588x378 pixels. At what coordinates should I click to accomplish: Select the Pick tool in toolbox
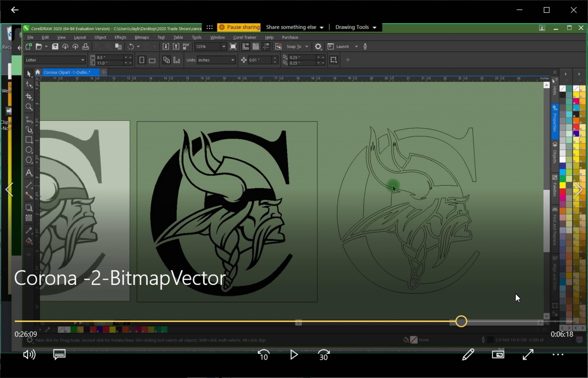29,74
